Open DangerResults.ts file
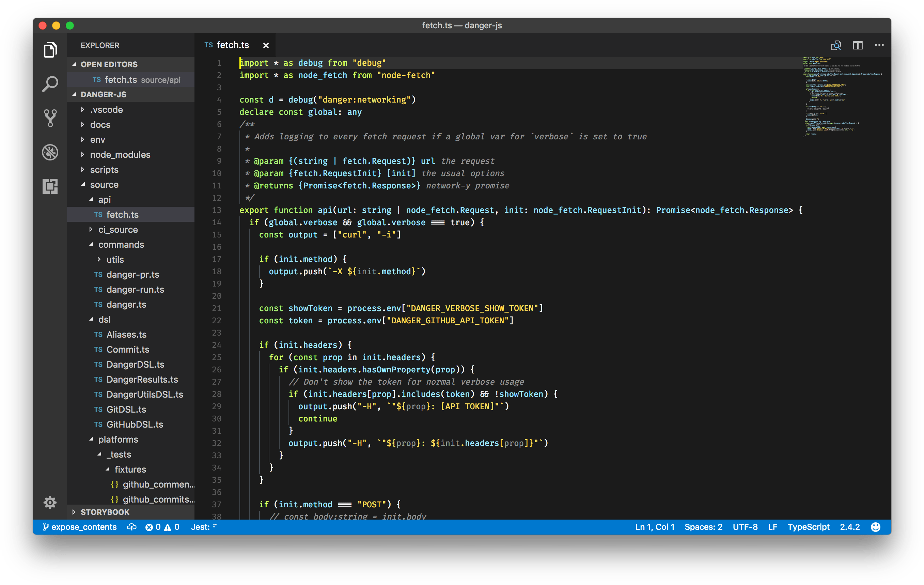The width and height of the screenshot is (924, 585). tap(131, 379)
